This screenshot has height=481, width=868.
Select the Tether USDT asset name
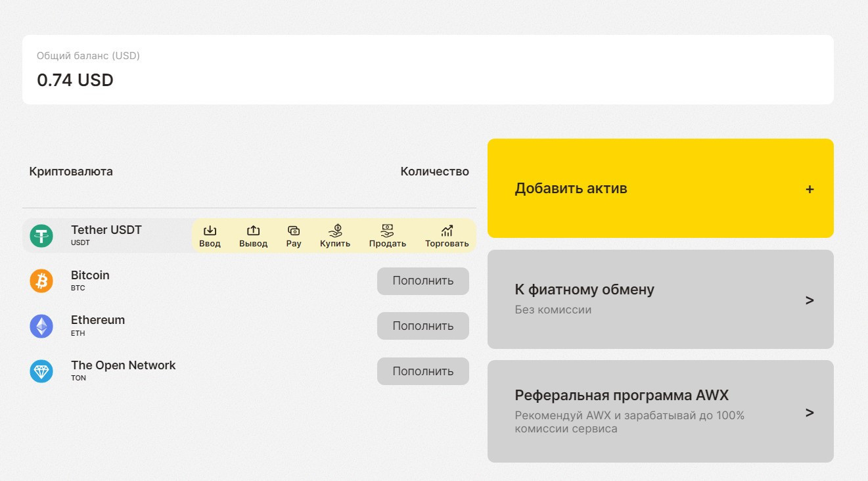[106, 230]
